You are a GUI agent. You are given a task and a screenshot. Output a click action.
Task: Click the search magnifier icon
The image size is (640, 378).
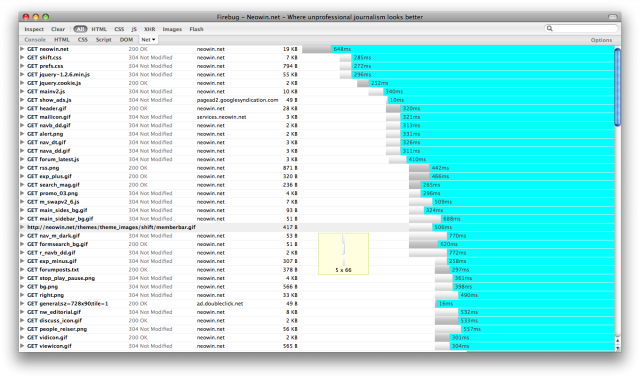(x=549, y=29)
